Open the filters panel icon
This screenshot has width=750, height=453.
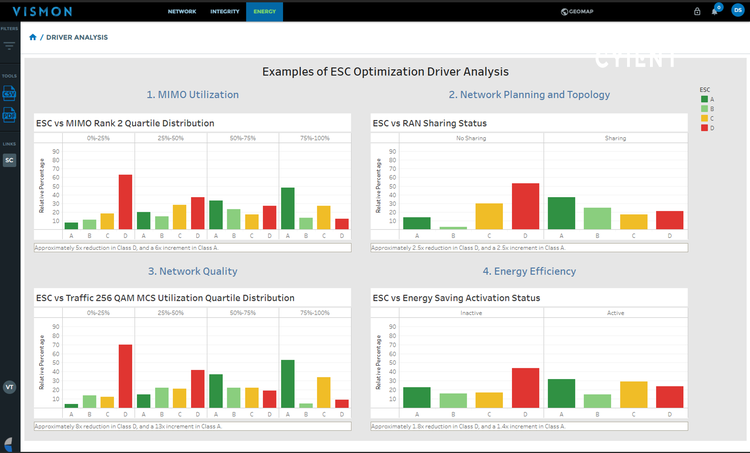click(x=9, y=46)
